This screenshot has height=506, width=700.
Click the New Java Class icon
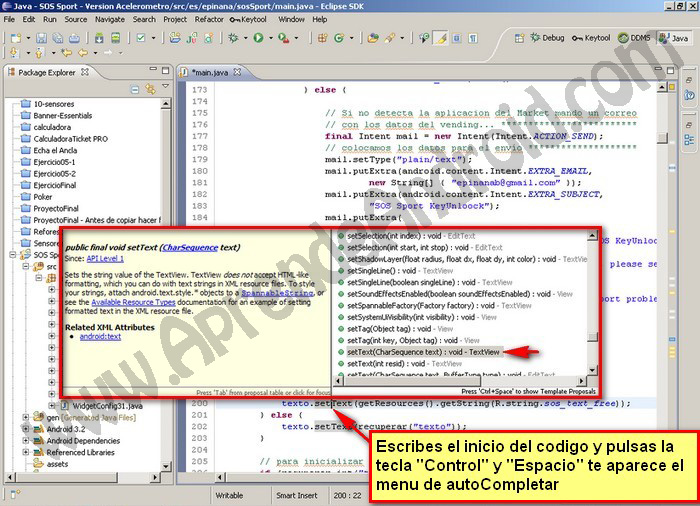[339, 38]
